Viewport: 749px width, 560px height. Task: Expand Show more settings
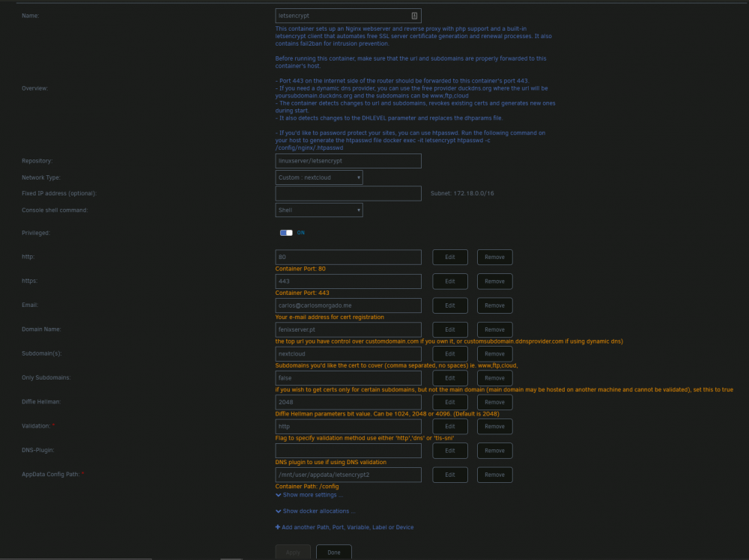pos(309,495)
